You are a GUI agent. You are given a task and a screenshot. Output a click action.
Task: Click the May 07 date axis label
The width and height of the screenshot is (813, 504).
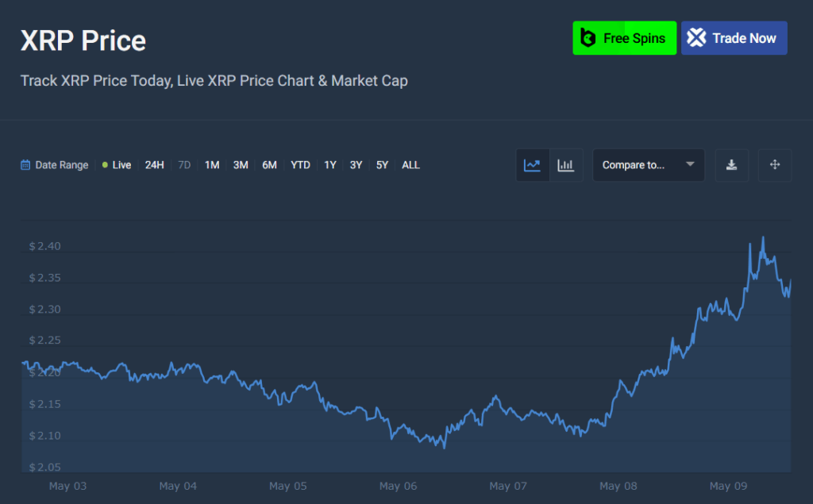click(508, 486)
